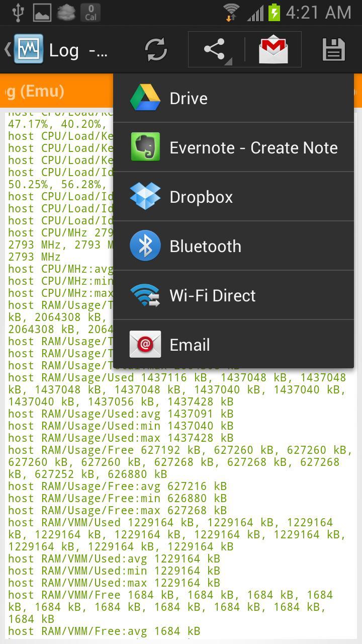Tap the Dropbox box icon
This screenshot has width=362, height=644.
click(145, 196)
